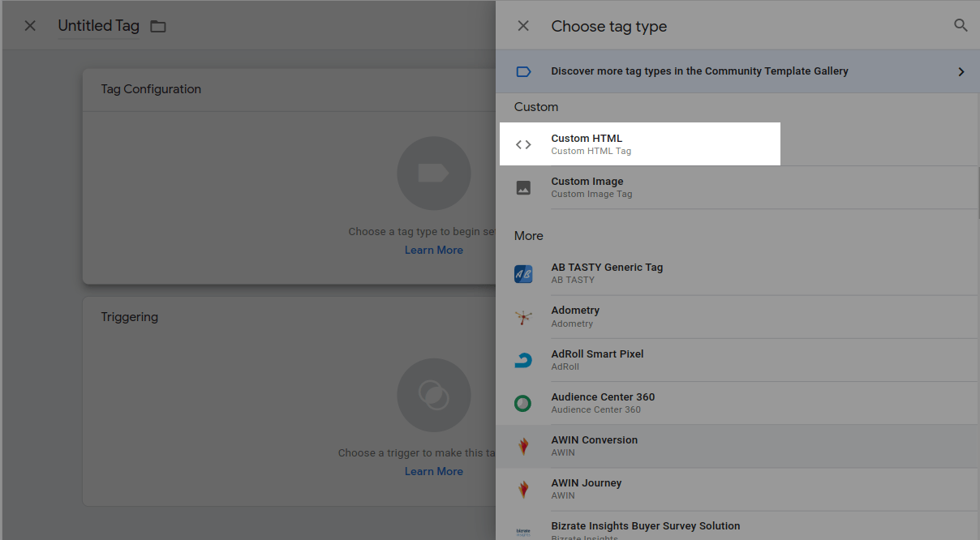The image size is (980, 540).
Task: Click the AWIN Journey flame icon
Action: pos(523,489)
